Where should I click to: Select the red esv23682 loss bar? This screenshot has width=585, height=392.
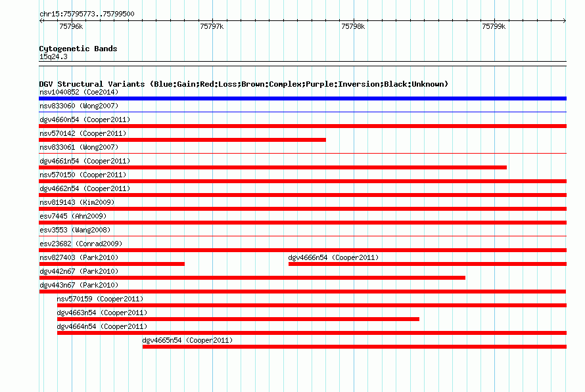[302, 250]
